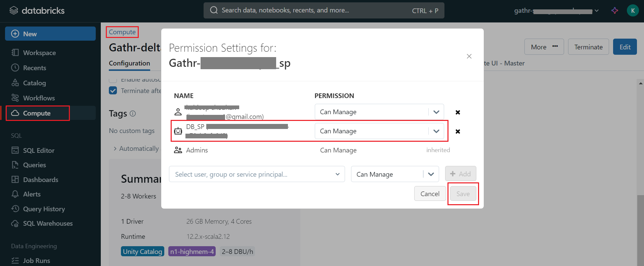644x266 pixels.
Task: Click the Save button
Action: point(463,193)
